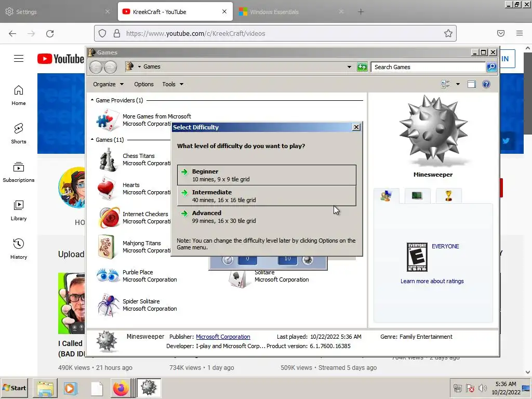The width and height of the screenshot is (532, 399).
Task: Switch to the statistics trophy tab
Action: coord(448,196)
